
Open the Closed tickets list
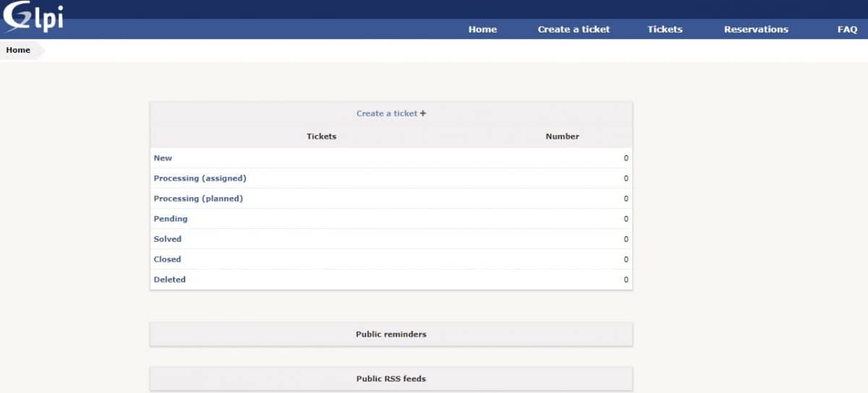click(167, 259)
